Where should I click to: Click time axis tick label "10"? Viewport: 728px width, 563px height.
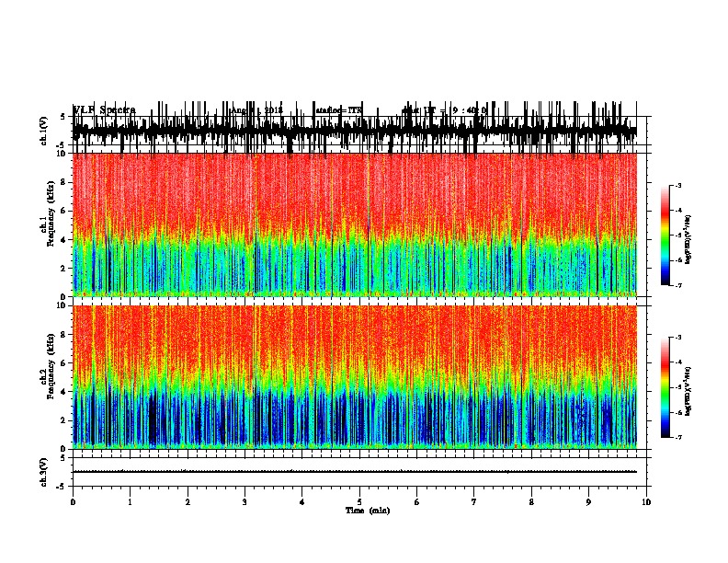646,502
